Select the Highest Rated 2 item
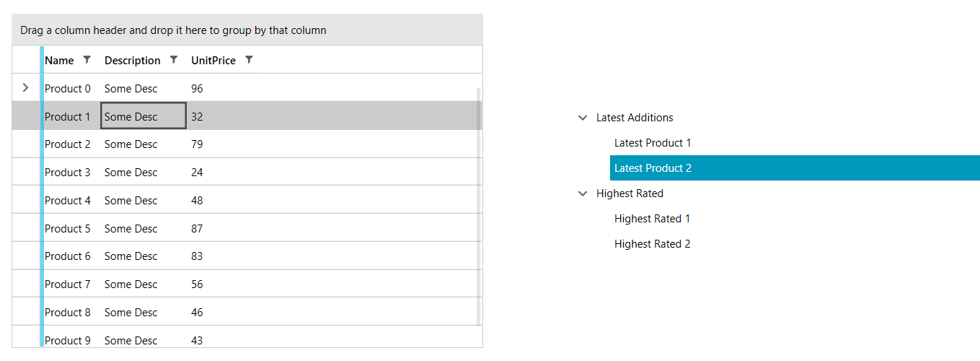The width and height of the screenshot is (980, 361). [x=652, y=244]
